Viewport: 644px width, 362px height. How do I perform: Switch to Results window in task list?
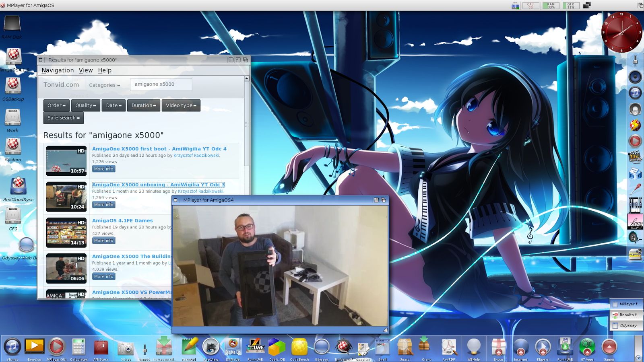point(626,315)
